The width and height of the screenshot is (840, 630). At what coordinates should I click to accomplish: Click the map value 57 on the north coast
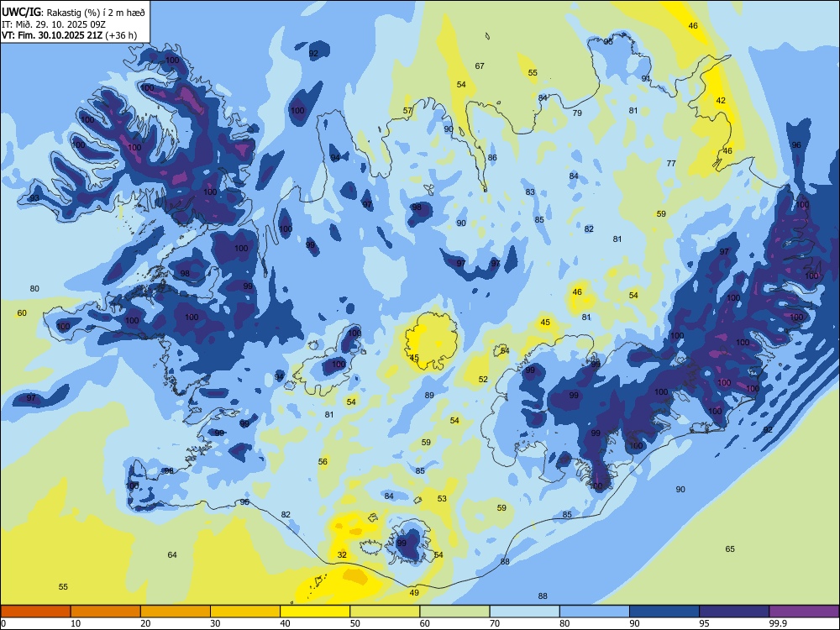click(x=407, y=111)
